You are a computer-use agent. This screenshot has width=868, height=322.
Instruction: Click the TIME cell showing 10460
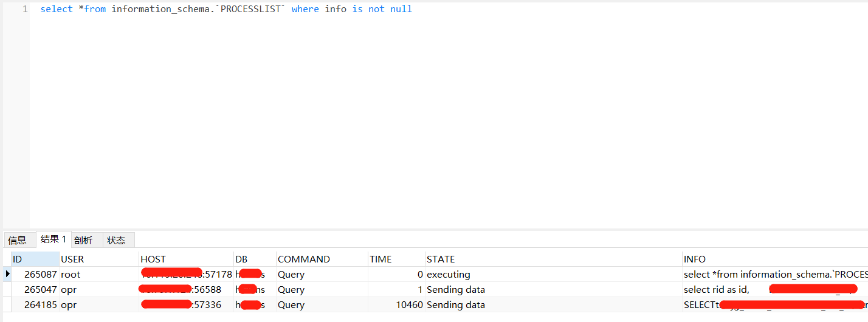(x=408, y=304)
